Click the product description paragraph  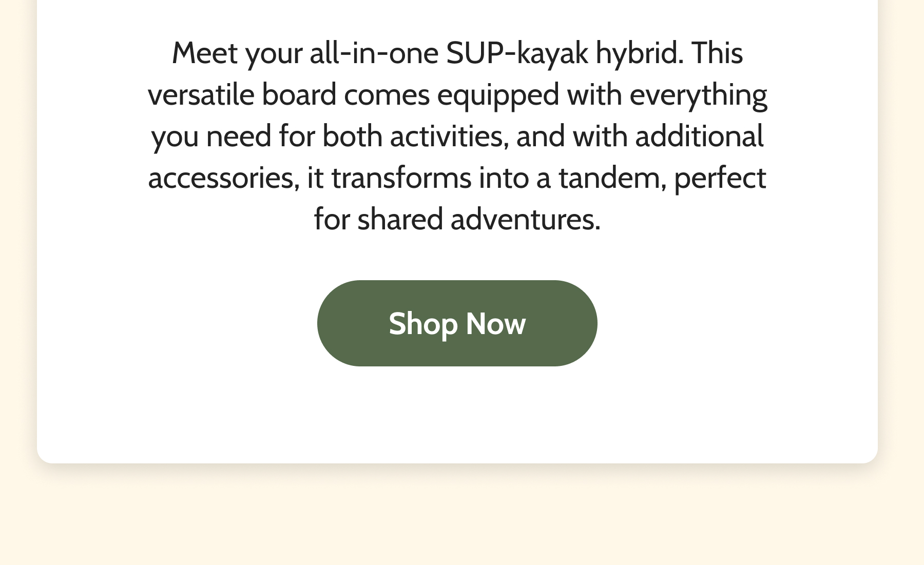point(457,136)
